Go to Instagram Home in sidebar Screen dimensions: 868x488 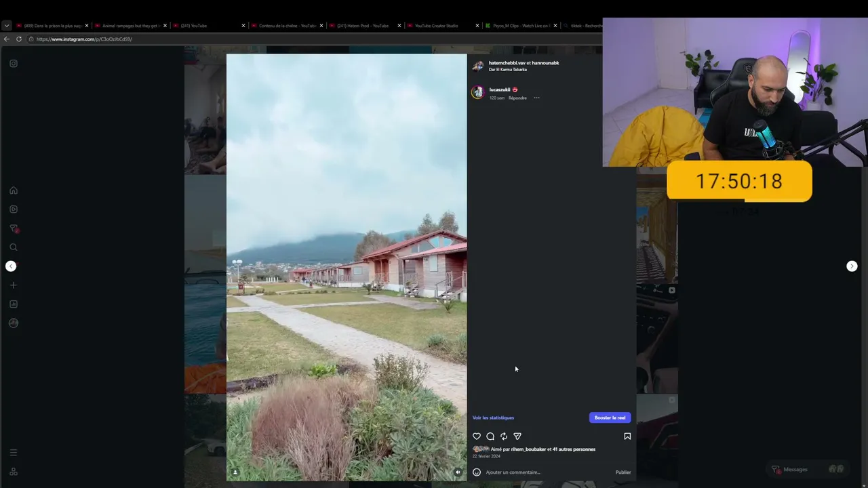coord(14,190)
